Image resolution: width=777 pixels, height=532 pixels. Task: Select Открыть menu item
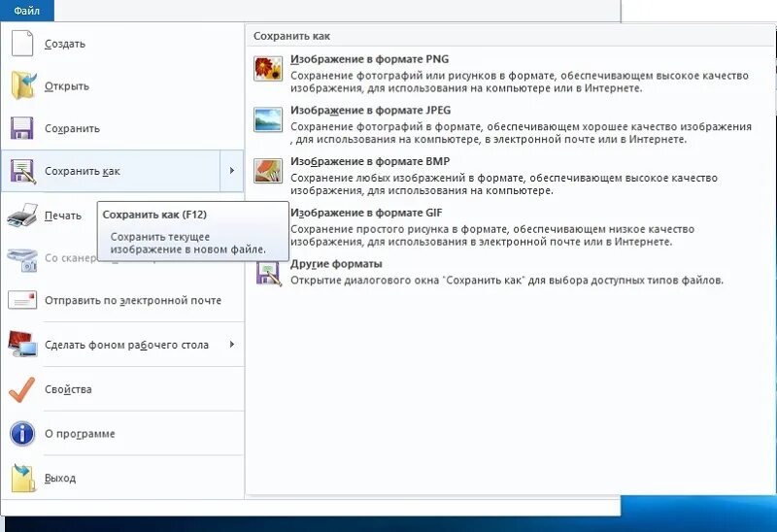coord(122,85)
